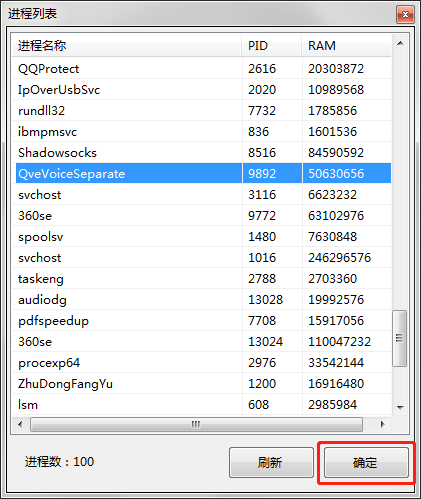Click PID cell 1480
The image size is (421, 499).
(262, 237)
